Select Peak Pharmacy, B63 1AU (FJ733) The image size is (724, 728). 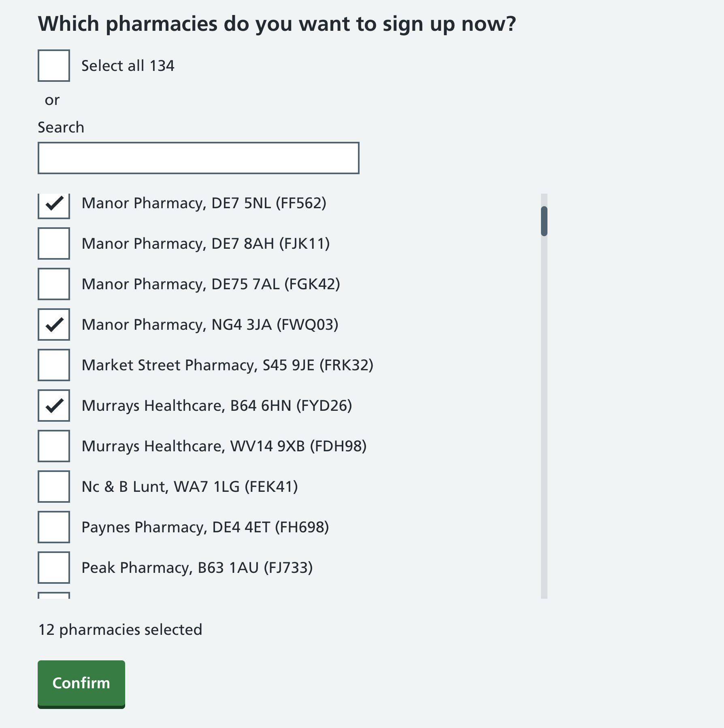(53, 568)
